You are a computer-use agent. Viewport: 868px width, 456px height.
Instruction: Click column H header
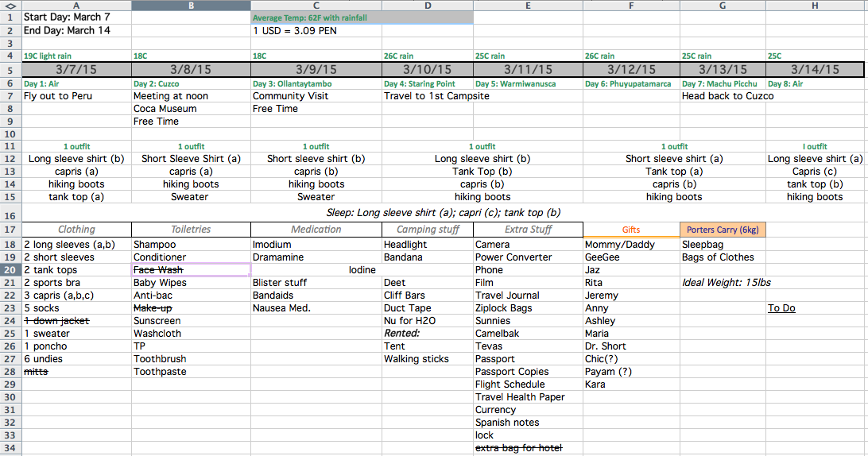815,6
